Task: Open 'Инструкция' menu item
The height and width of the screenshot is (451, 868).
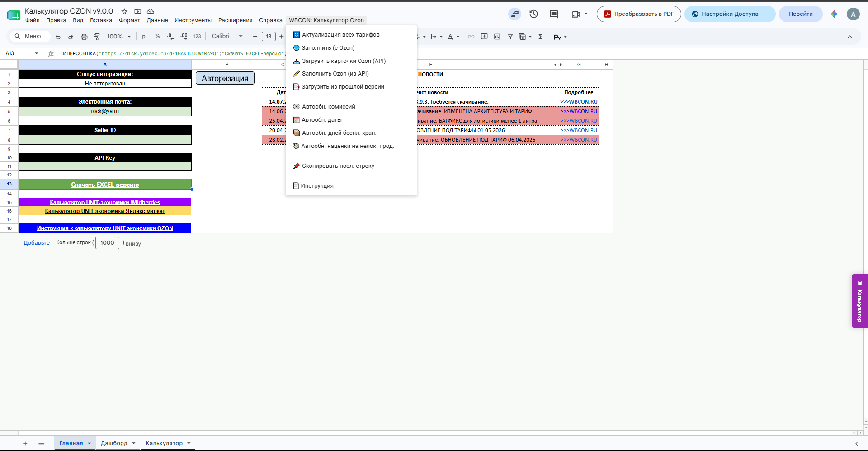Action: 351,186
